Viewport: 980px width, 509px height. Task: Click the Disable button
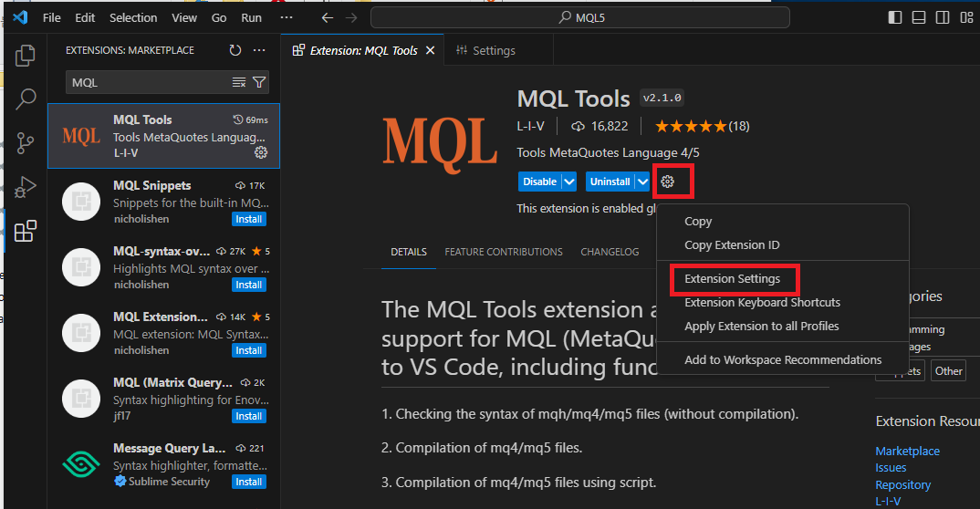tap(539, 182)
